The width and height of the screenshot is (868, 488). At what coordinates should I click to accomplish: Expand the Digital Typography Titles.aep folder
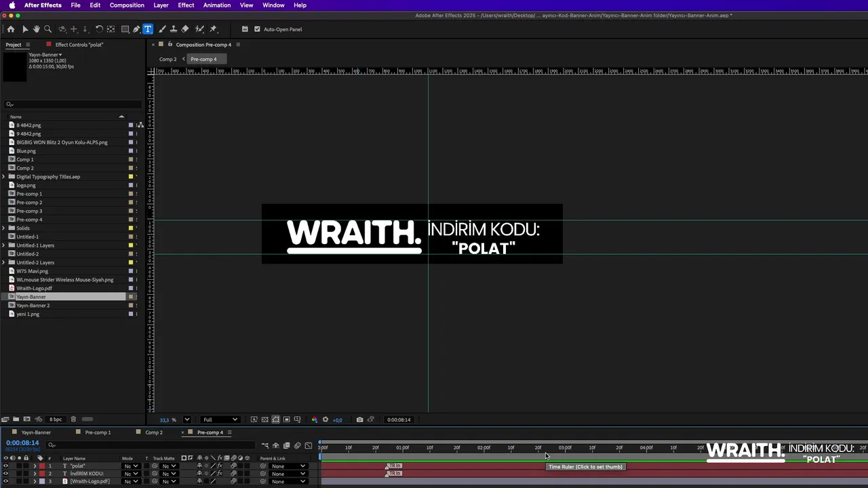point(3,177)
